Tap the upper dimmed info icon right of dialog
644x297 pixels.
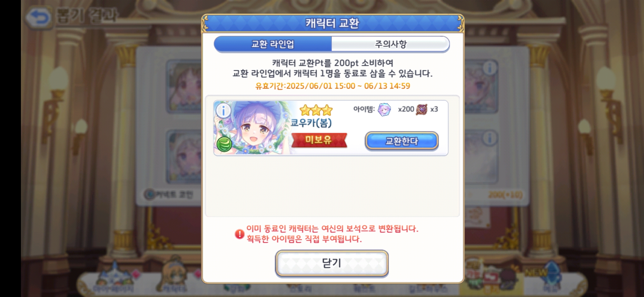(x=490, y=68)
